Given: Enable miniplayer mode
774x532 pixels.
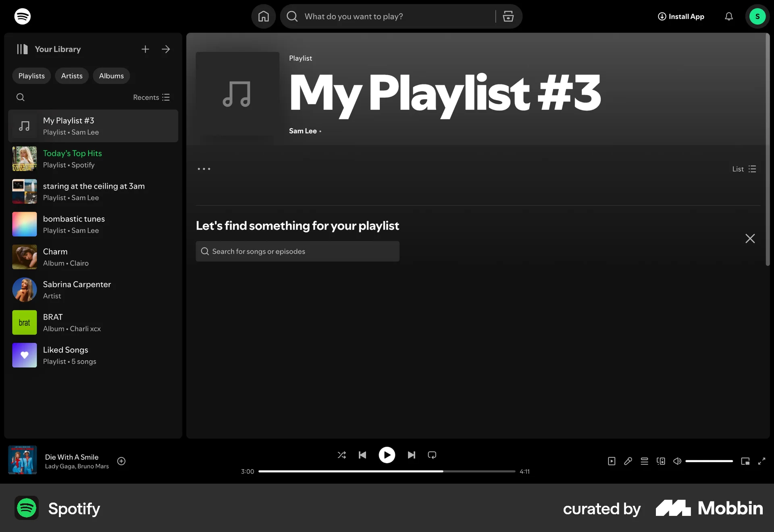Looking at the screenshot, I should coord(745,461).
